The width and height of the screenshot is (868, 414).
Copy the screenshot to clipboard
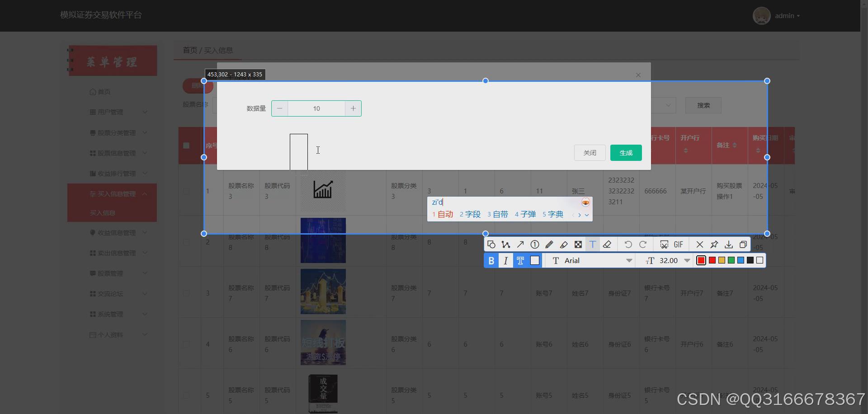743,245
